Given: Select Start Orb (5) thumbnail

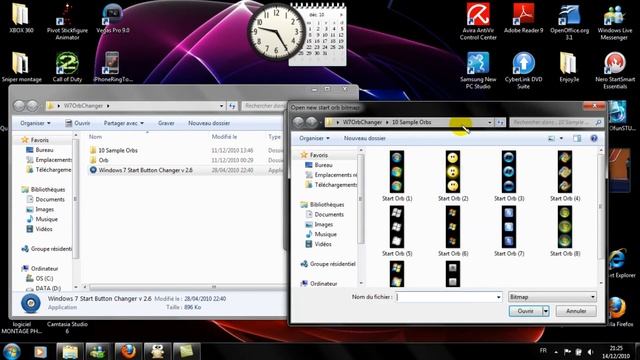Looking at the screenshot, I should coord(397,231).
